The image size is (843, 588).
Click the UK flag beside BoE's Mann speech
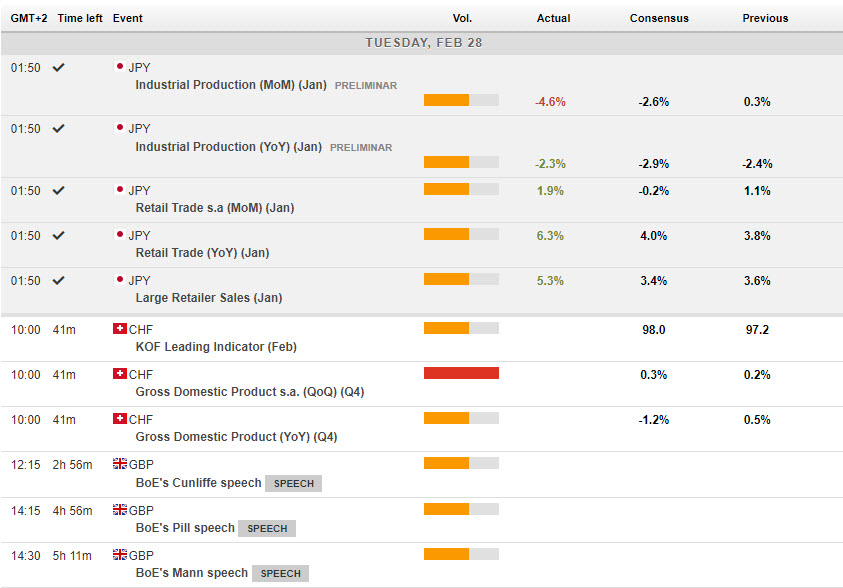coord(120,554)
